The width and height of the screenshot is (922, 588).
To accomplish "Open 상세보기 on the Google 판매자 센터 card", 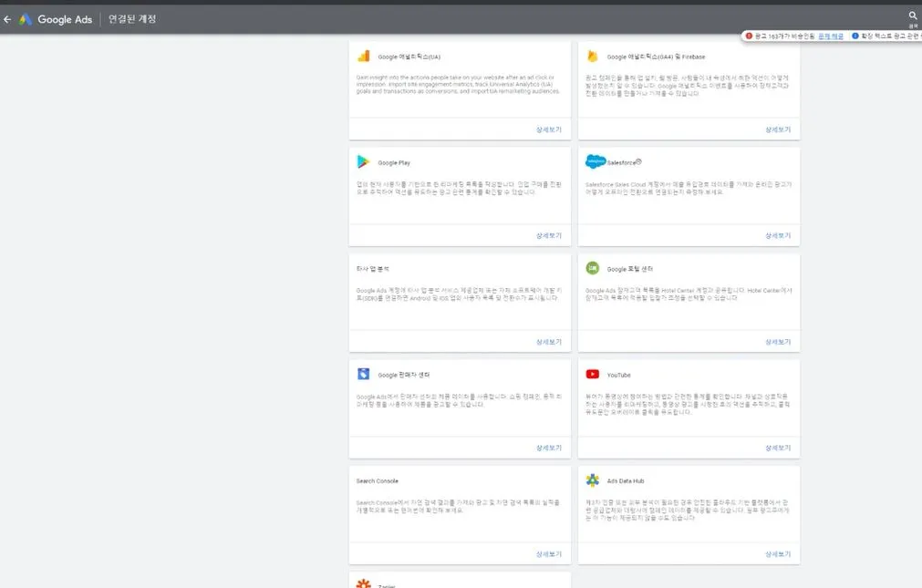I will [x=549, y=448].
